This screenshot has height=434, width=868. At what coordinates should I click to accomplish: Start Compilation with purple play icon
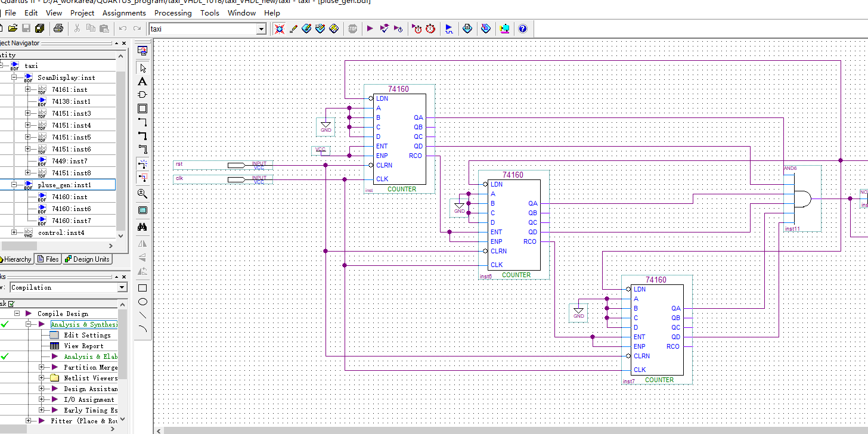pyautogui.click(x=370, y=28)
